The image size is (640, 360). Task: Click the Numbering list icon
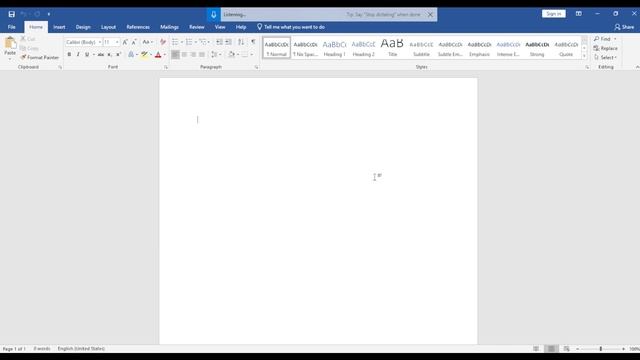(189, 42)
